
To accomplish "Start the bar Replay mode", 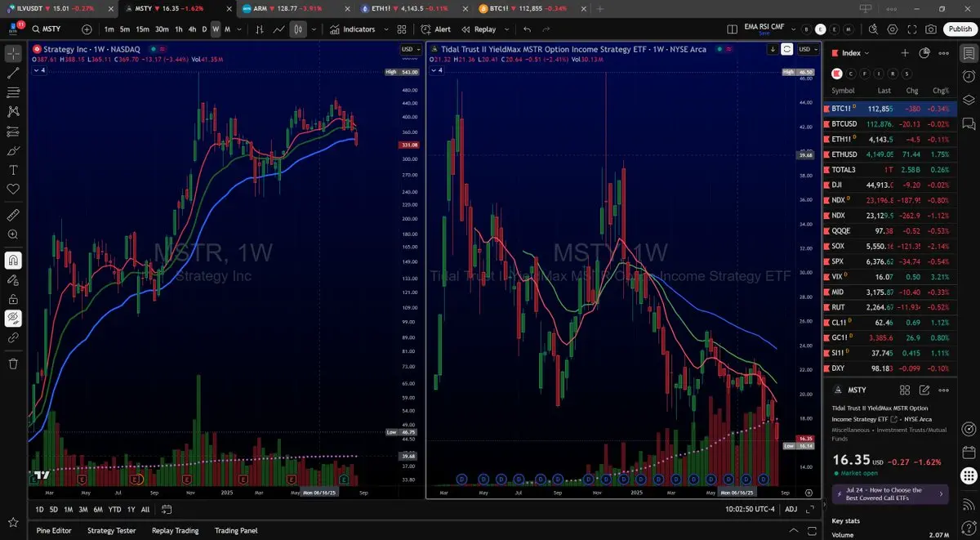I will click(x=479, y=29).
